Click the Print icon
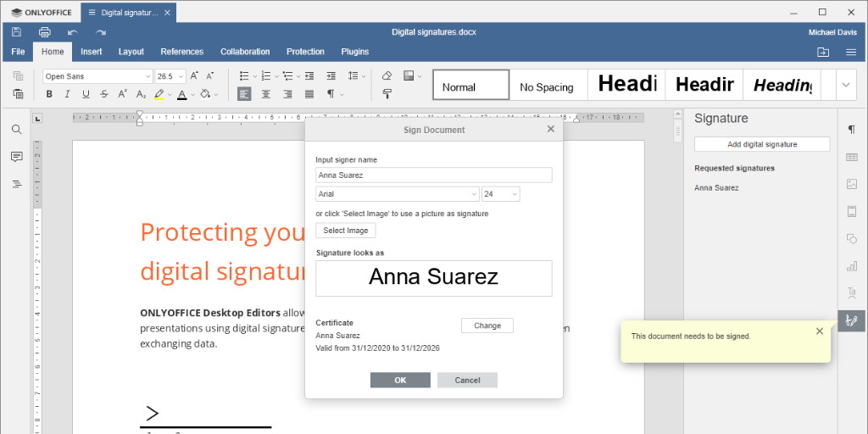 (45, 32)
